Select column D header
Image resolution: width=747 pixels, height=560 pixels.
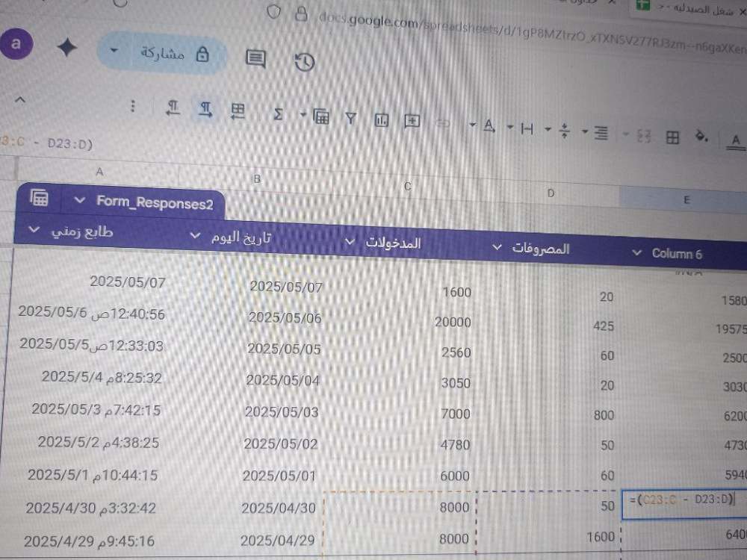[x=551, y=193]
